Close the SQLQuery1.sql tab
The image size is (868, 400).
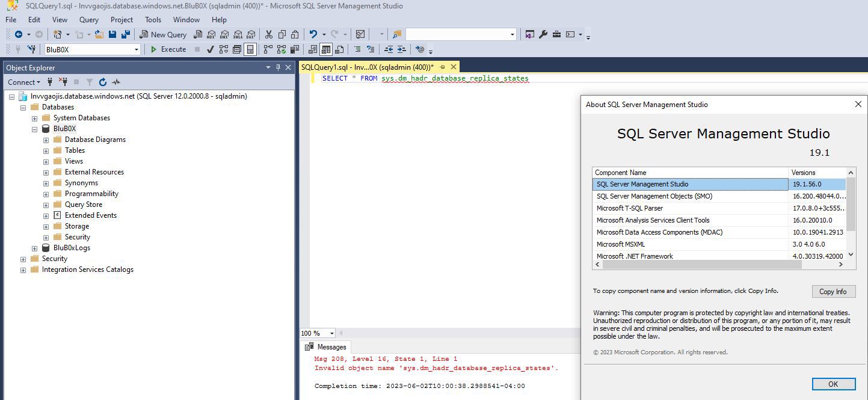[454, 67]
